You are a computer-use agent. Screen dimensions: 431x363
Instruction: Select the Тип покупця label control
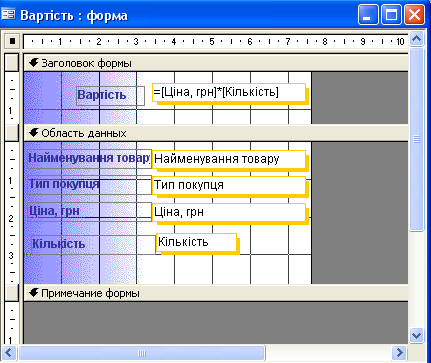tap(89, 185)
